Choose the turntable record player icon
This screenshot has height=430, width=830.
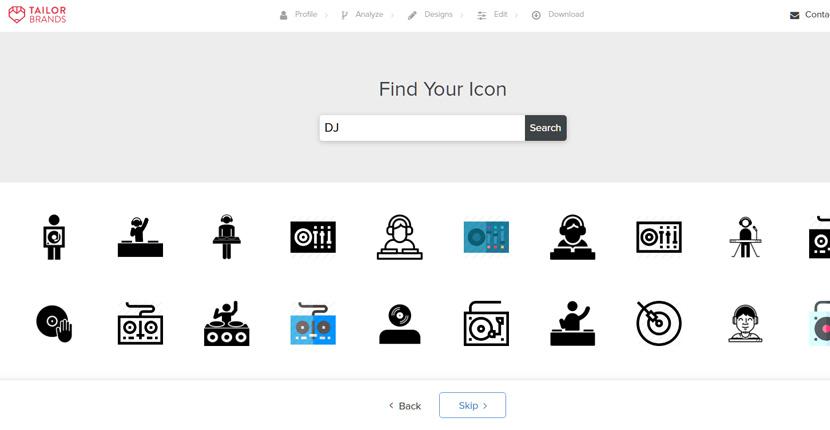486,323
